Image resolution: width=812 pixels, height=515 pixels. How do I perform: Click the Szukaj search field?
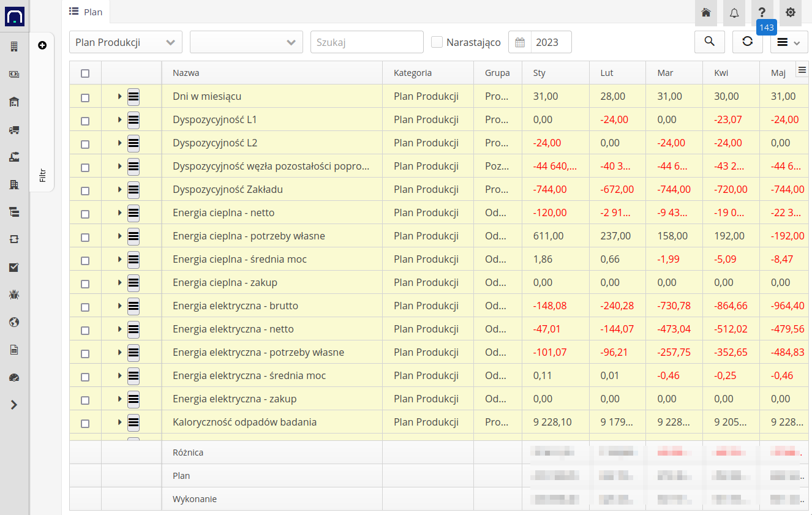(366, 42)
